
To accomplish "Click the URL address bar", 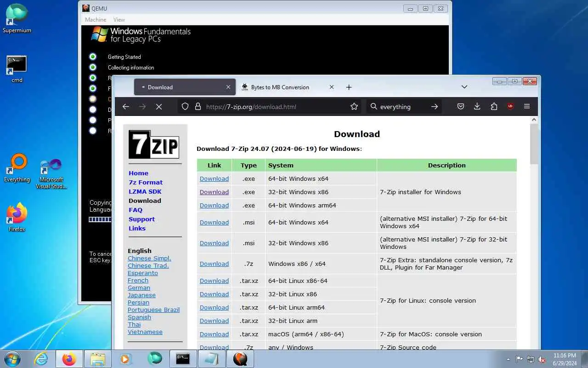I will 270,106.
